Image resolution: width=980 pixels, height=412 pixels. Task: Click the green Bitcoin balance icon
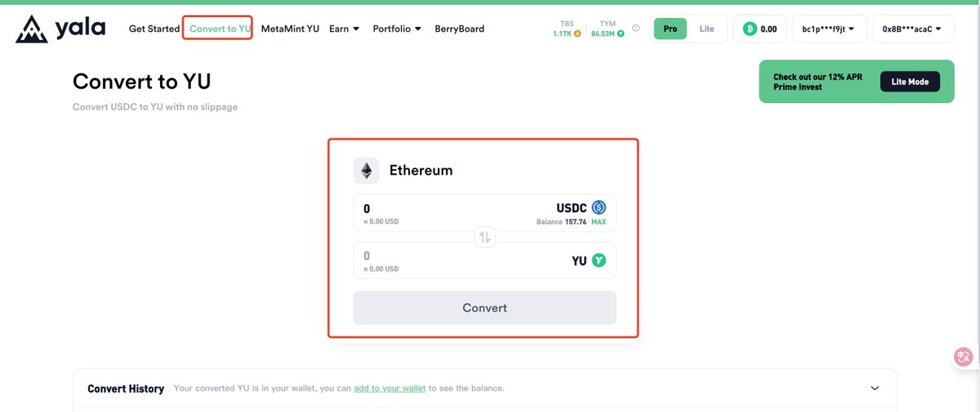(x=750, y=29)
